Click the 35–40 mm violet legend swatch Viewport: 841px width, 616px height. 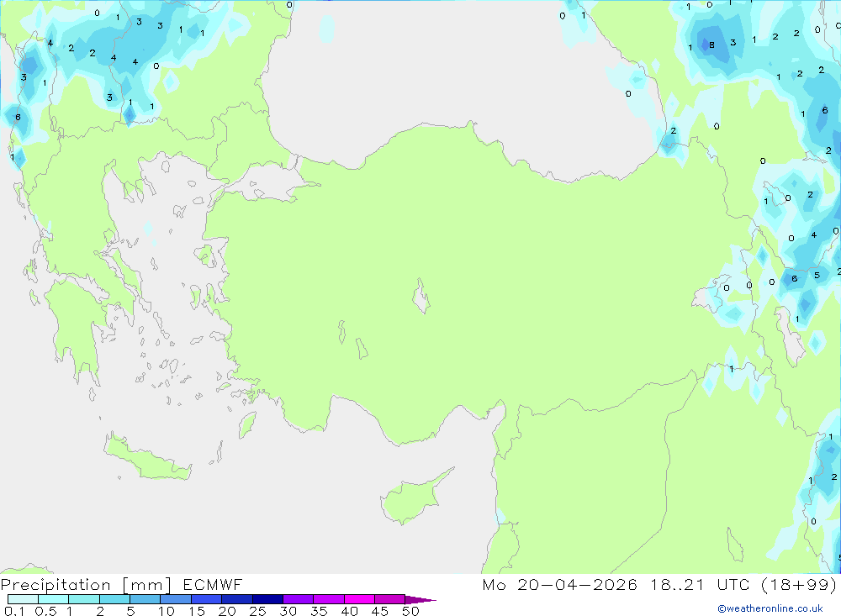click(329, 599)
